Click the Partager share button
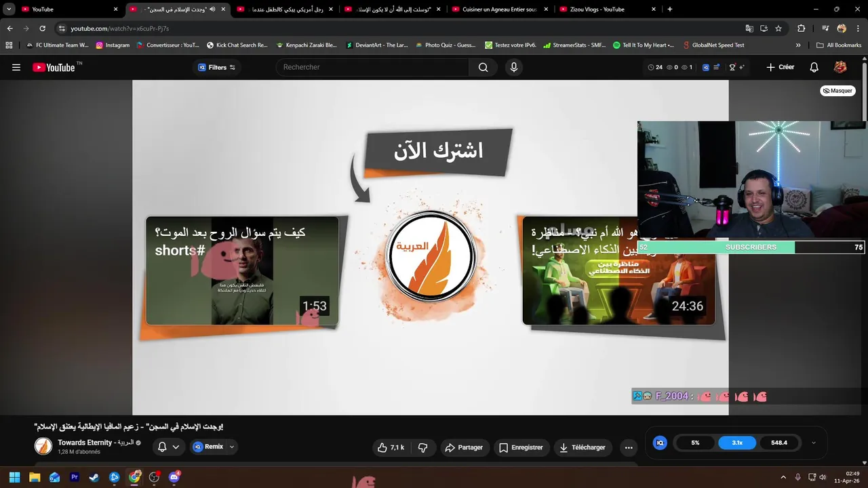The width and height of the screenshot is (868, 488). pos(464,447)
